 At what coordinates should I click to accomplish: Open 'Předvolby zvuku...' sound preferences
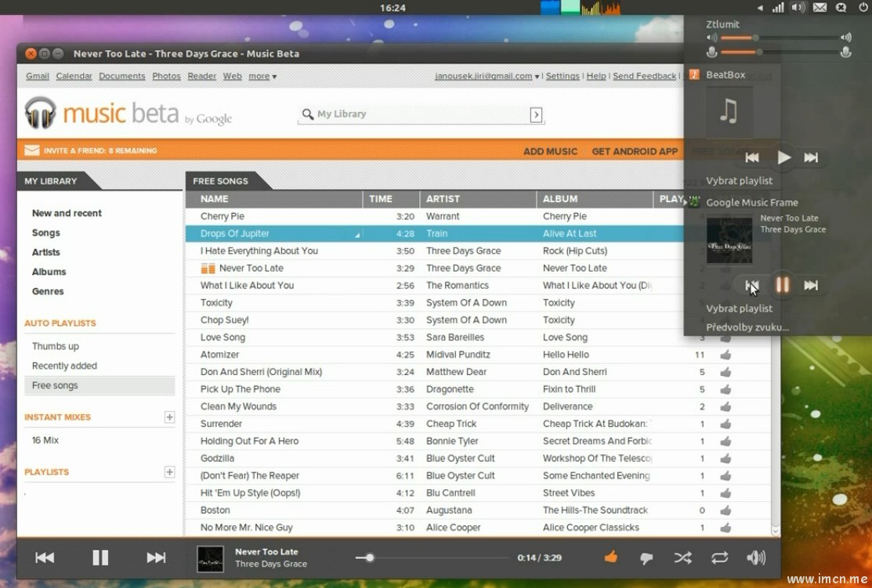[747, 327]
